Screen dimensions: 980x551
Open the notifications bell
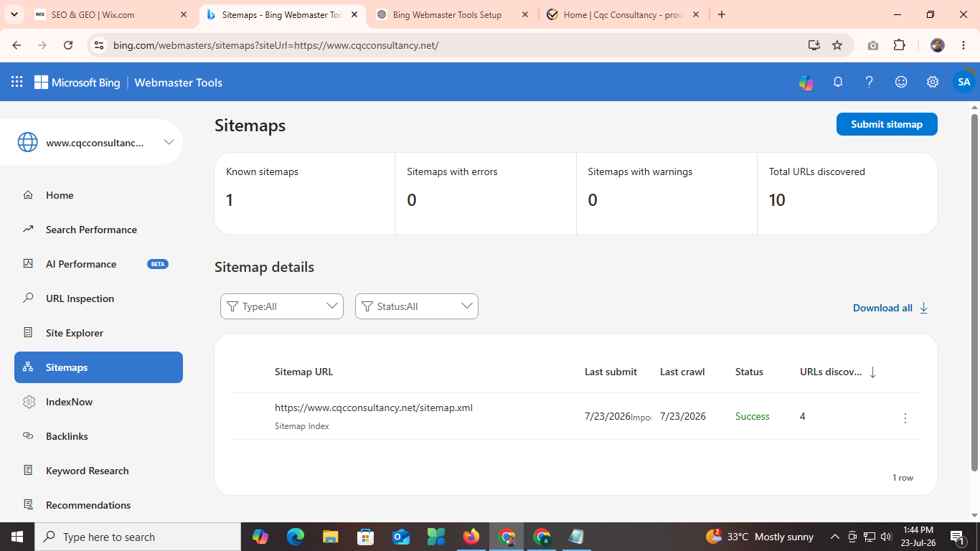point(838,83)
